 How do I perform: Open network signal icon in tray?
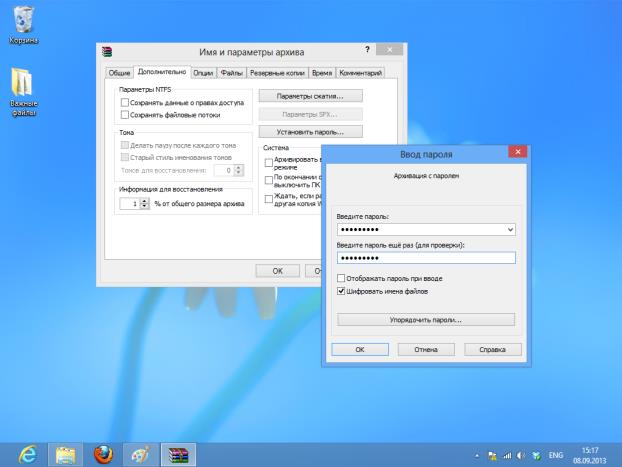pyautogui.click(x=507, y=456)
